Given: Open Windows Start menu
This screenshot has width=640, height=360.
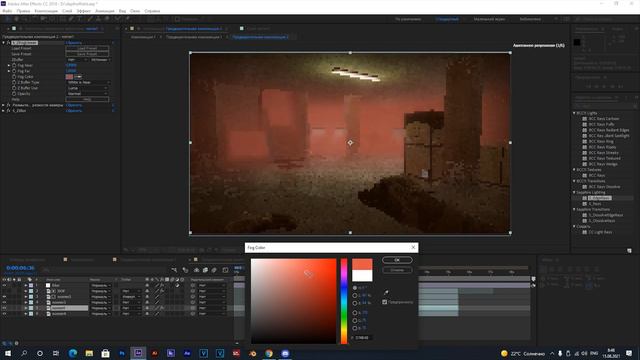Looking at the screenshot, I should (x=7, y=353).
